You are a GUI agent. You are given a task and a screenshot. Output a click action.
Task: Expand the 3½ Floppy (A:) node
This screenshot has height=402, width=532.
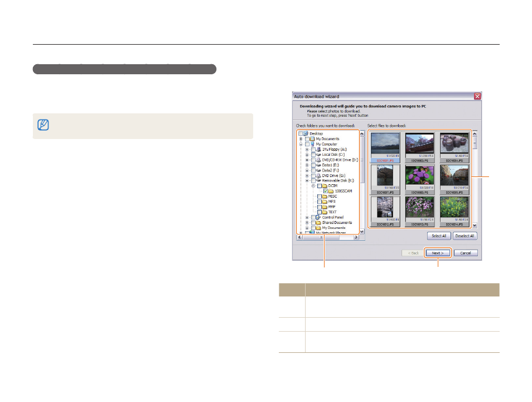pyautogui.click(x=307, y=149)
